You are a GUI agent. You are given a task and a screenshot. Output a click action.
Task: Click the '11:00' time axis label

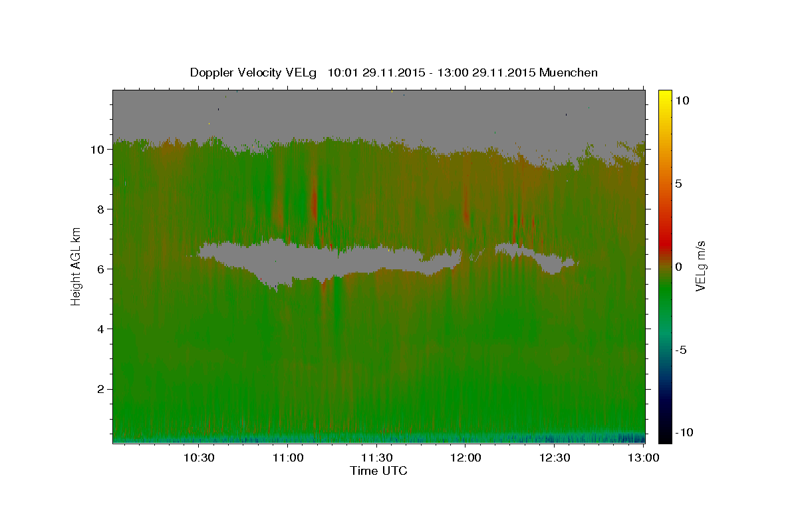(x=288, y=458)
